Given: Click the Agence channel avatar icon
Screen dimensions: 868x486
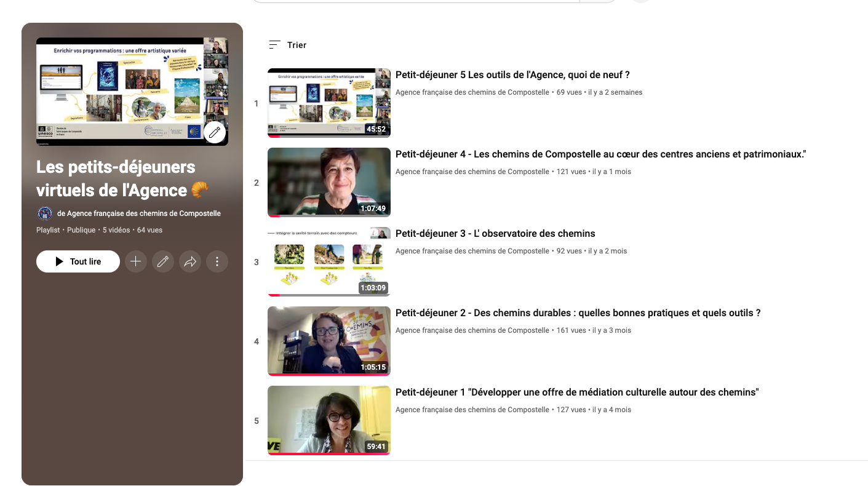Looking at the screenshot, I should [x=45, y=213].
